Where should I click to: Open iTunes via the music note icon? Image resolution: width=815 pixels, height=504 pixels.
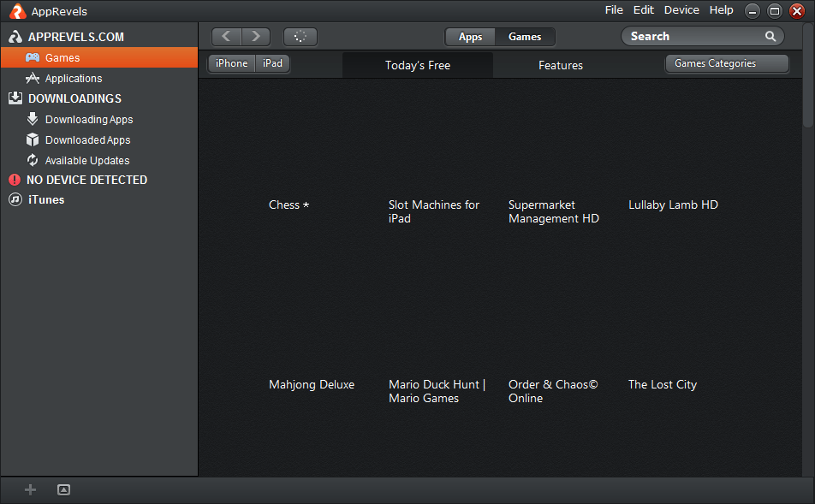[x=15, y=199]
